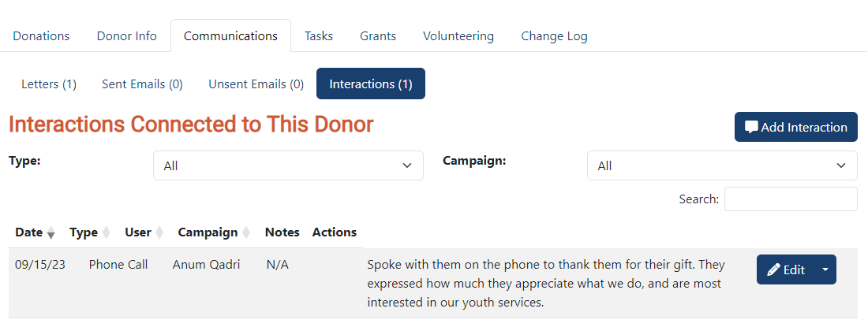Viewport: 868px width, 327px height.
Task: Open the Volunteering tab
Action: coord(458,36)
